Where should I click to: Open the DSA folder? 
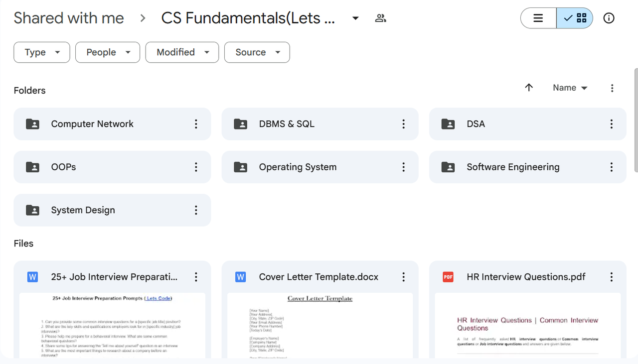pyautogui.click(x=476, y=124)
